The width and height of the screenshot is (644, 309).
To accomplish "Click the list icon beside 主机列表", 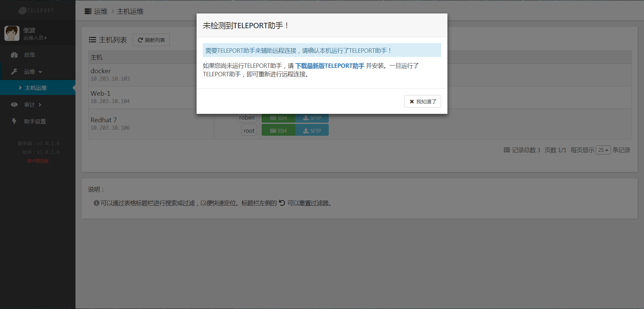I will coord(93,40).
